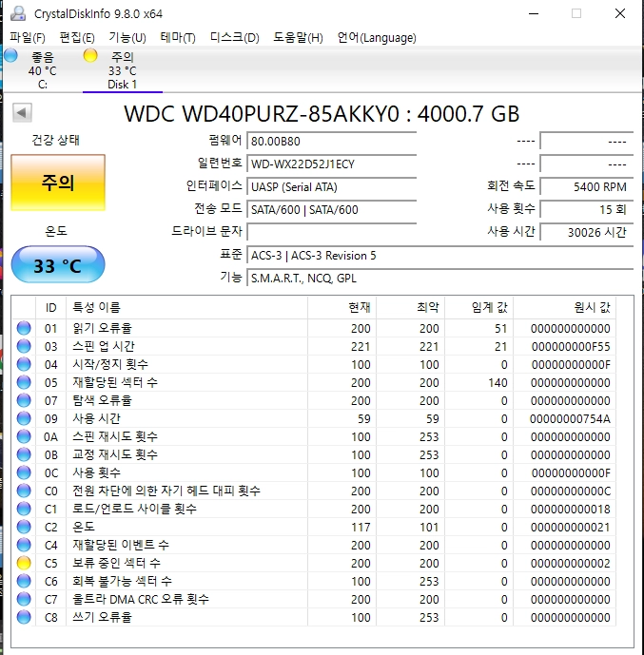Viewport: 644px width, 655px height.
Task: Click the yellow 주의 health status button
Action: click(x=58, y=183)
